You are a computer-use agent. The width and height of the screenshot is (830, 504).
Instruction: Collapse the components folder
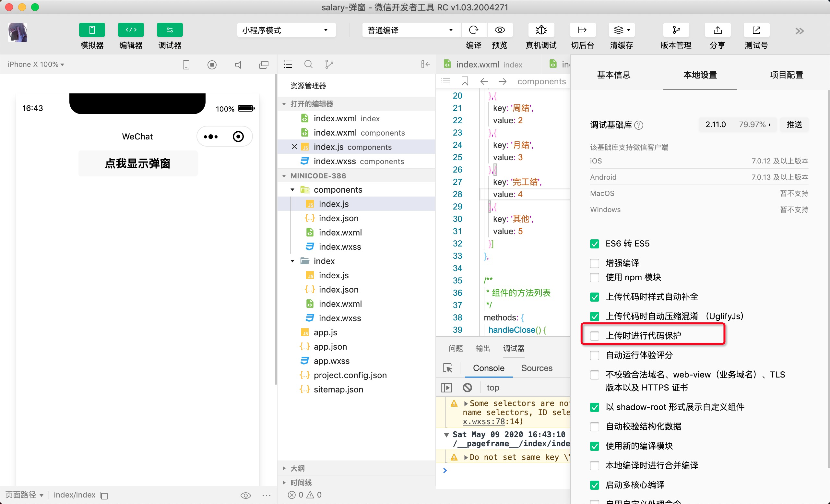(x=292, y=190)
